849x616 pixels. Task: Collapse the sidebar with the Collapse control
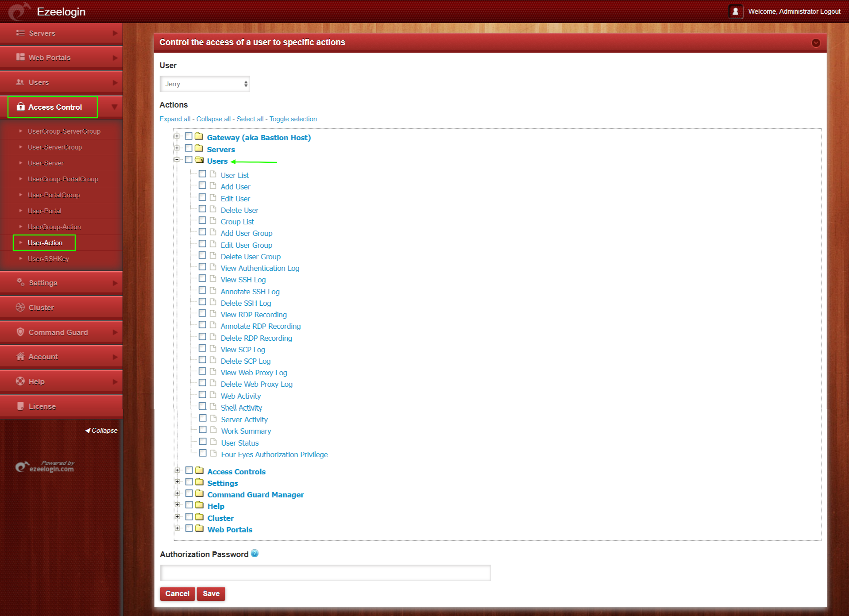[x=101, y=431]
